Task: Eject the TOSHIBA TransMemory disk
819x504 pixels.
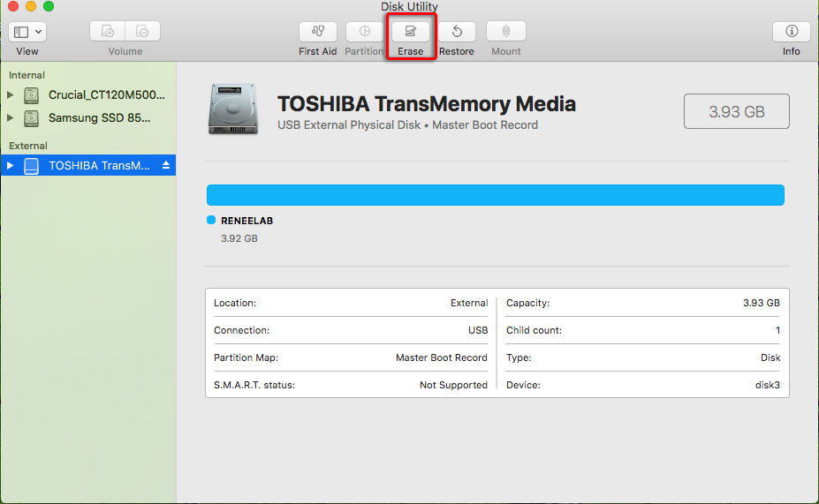Action: pos(165,165)
